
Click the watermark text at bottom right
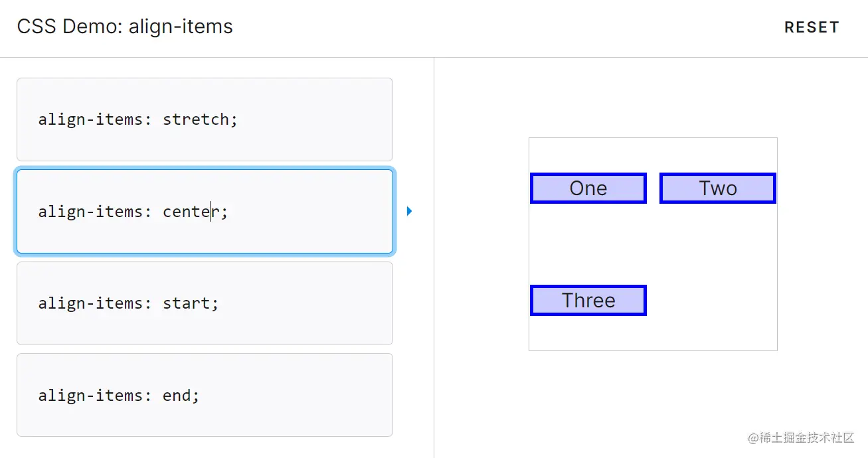[x=801, y=437]
